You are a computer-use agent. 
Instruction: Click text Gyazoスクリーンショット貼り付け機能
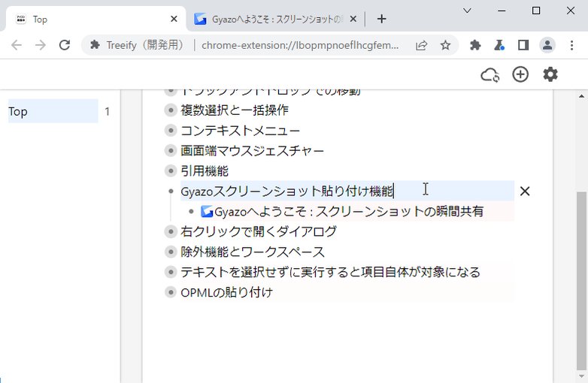(287, 191)
